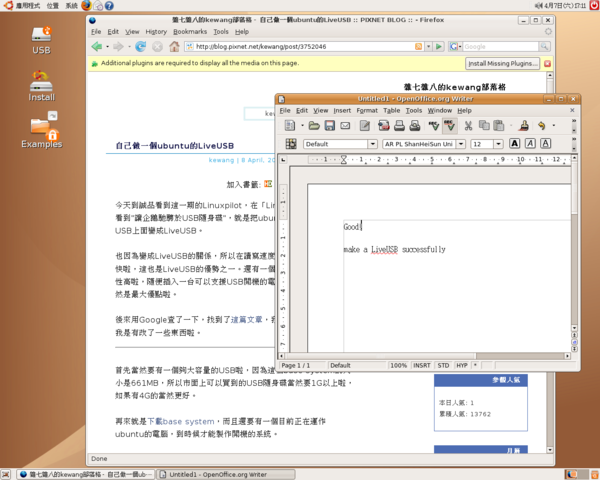Toggle STD selection mode in status bar
Viewport: 600px width, 480px height.
click(x=443, y=366)
